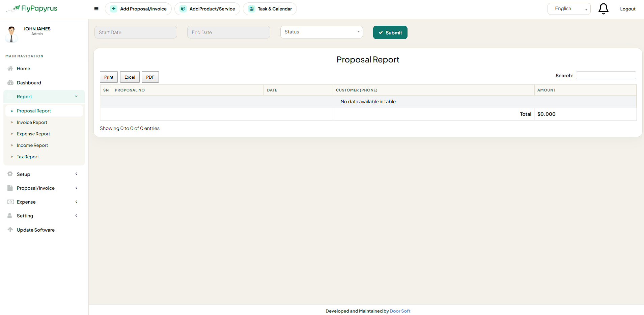This screenshot has height=315, width=644.
Task: Click the FlyPapyrus logo
Action: point(32,9)
